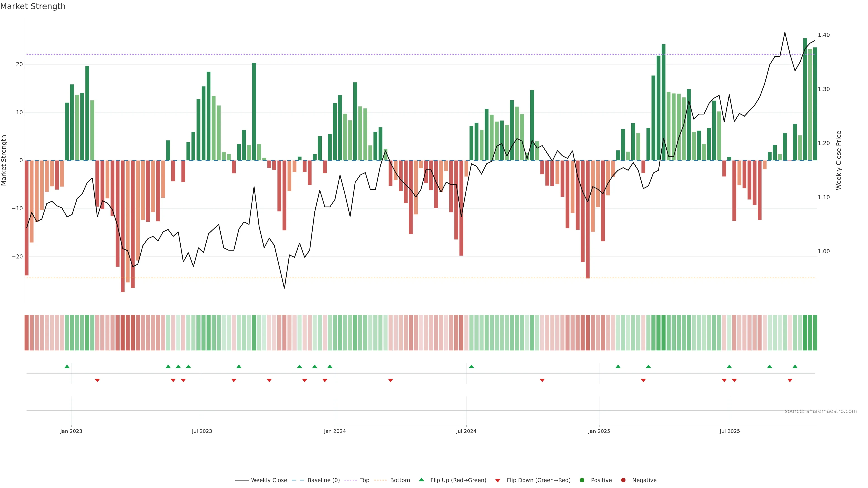The image size is (868, 488).
Task: Click the leftmost green flip-up triangle marker
Action: click(67, 366)
